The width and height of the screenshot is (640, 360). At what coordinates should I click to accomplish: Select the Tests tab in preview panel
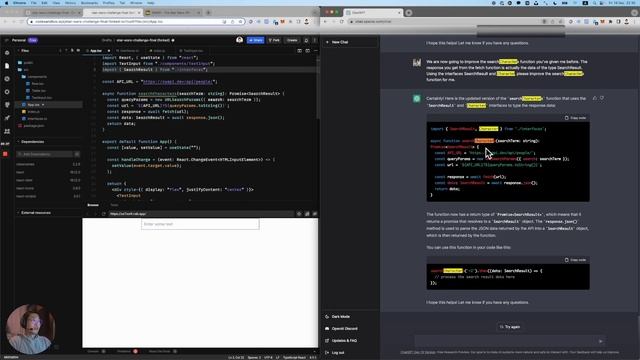[114, 205]
